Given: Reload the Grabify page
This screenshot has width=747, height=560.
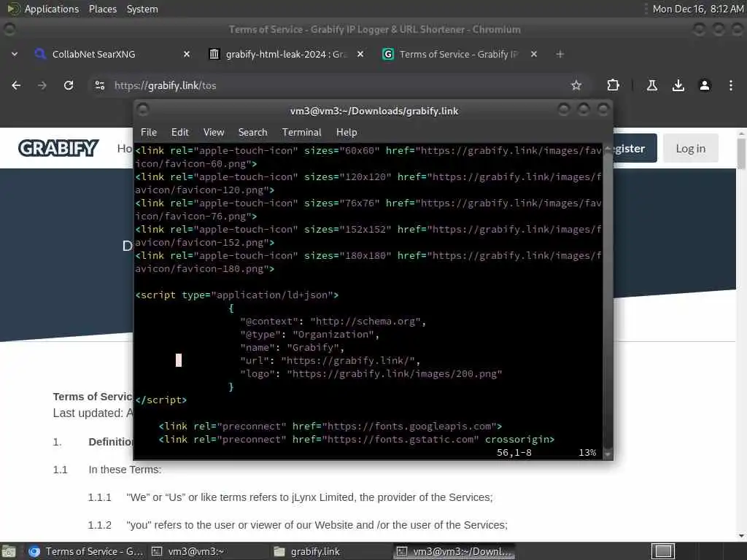Looking at the screenshot, I should (x=69, y=85).
